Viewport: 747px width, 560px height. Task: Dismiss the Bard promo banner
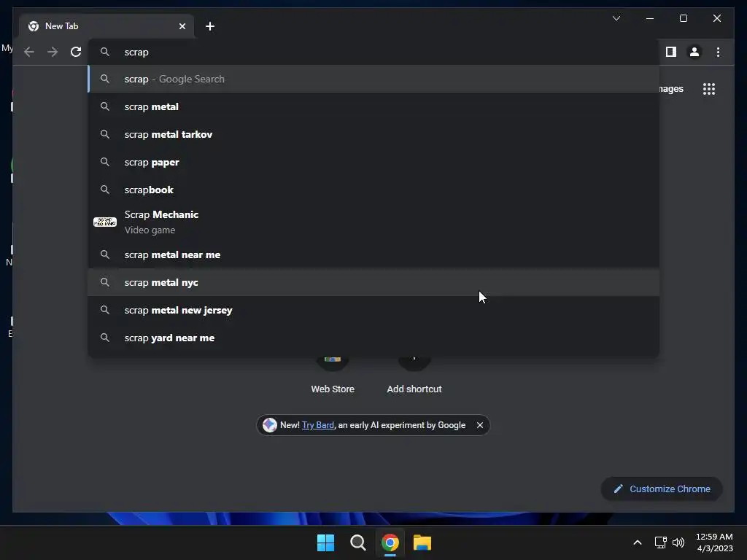pyautogui.click(x=480, y=425)
